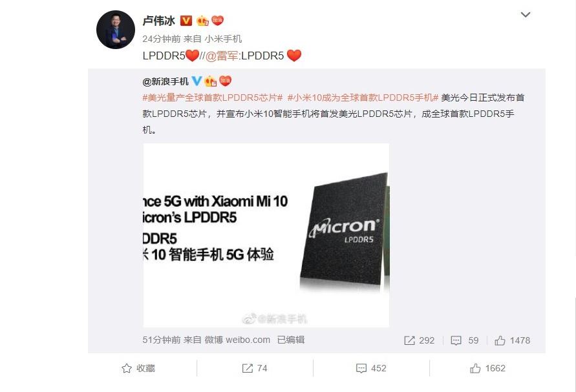This screenshot has height=392, width=576.
Task: Open hashtag #小米10成为全球首款LPDDR5手机#
Action: tap(363, 98)
